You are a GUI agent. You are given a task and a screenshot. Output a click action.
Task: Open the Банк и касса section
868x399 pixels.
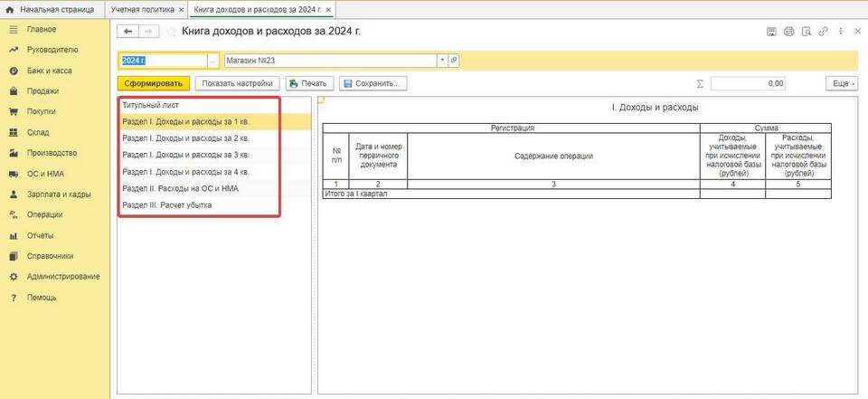click(49, 71)
